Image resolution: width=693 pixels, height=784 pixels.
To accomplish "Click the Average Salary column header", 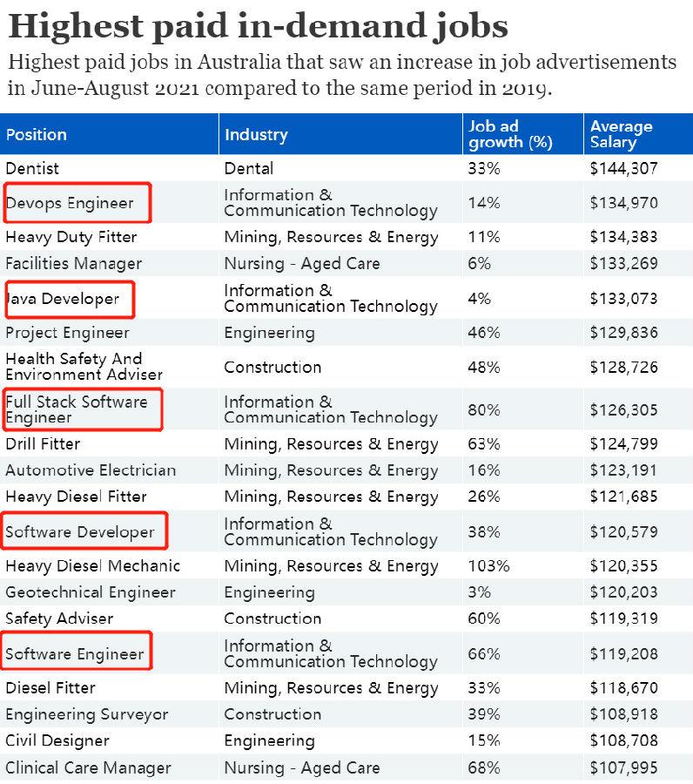I will (x=621, y=135).
